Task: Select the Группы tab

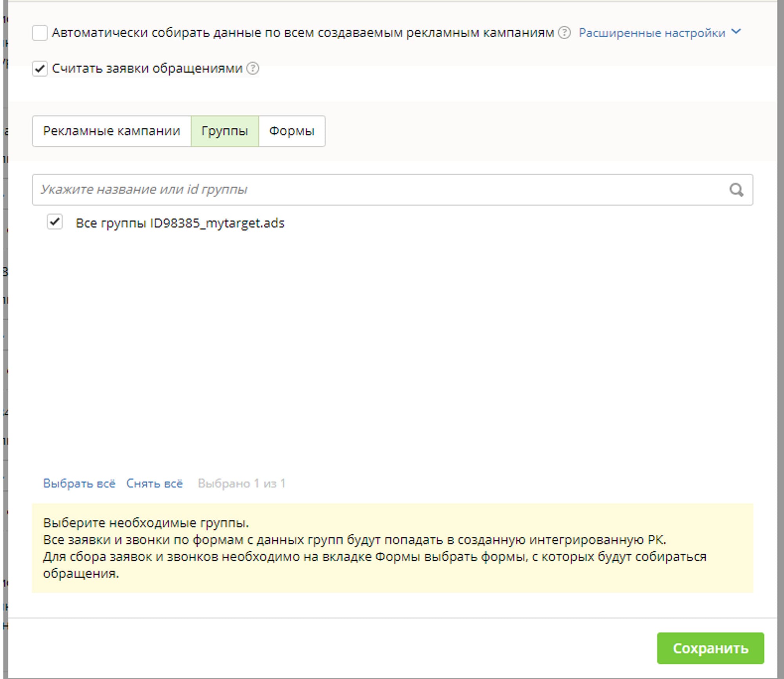Action: point(225,131)
